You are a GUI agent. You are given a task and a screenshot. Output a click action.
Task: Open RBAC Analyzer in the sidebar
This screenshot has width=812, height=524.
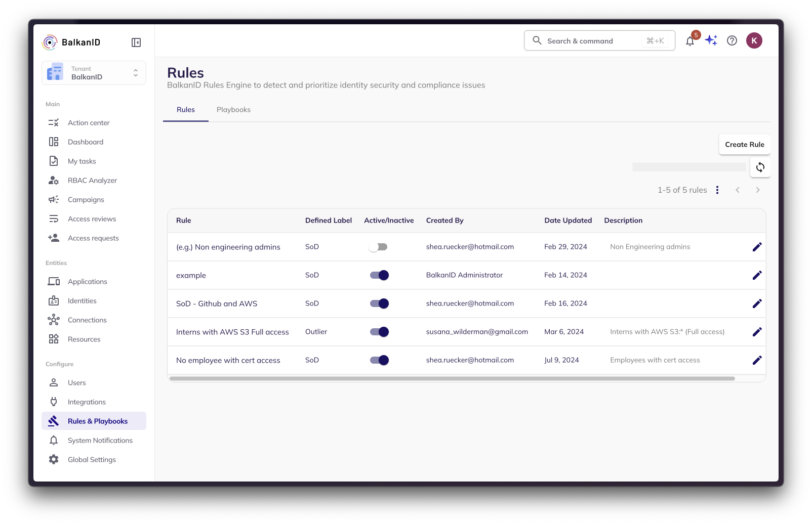click(92, 181)
